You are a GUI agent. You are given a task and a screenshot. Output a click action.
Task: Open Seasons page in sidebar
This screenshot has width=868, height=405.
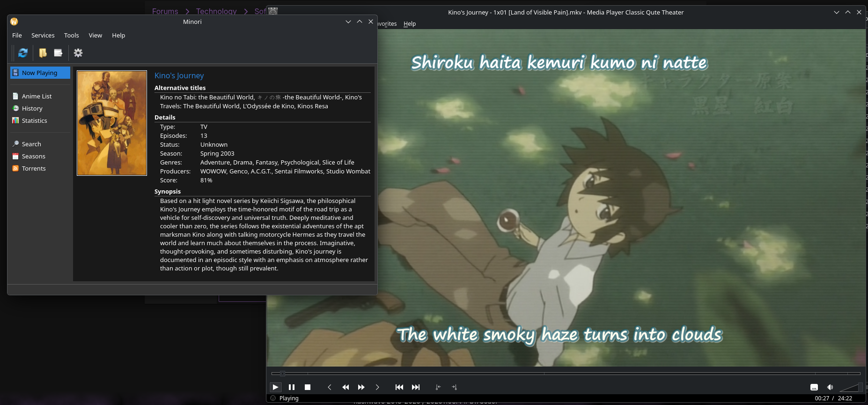(x=33, y=156)
